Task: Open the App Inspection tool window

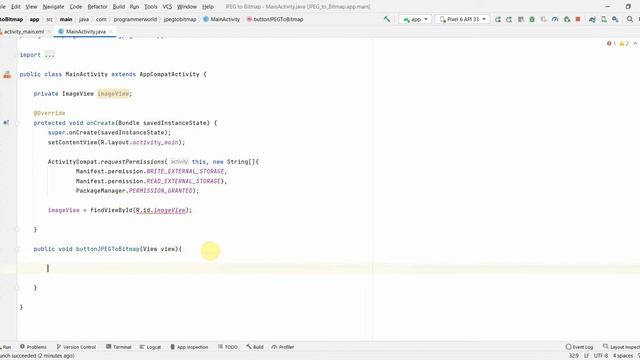Action: 189,347
